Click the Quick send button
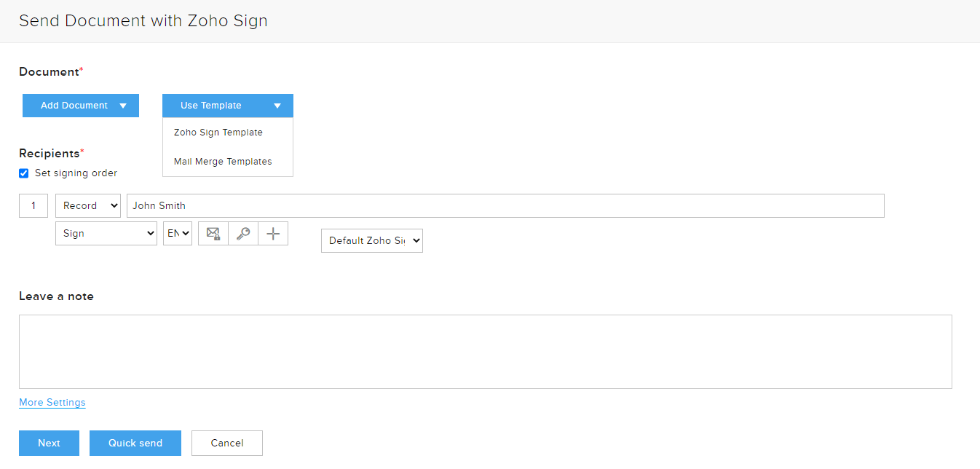This screenshot has width=980, height=469. coord(135,443)
